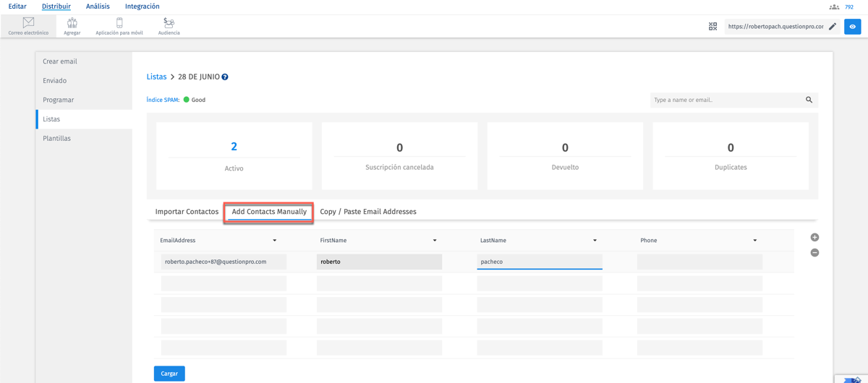868x383 pixels.
Task: Open the Audiencia icon
Action: [169, 23]
